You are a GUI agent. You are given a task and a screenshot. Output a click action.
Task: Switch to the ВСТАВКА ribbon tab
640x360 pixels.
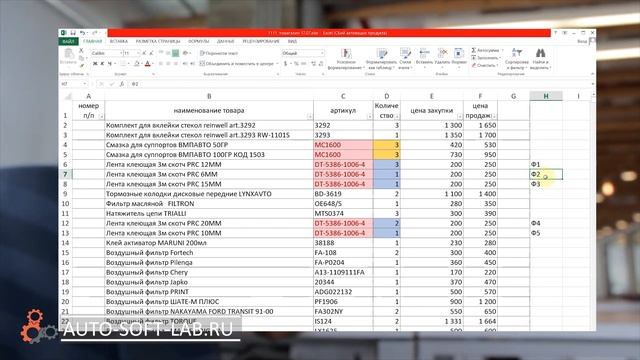coord(119,41)
